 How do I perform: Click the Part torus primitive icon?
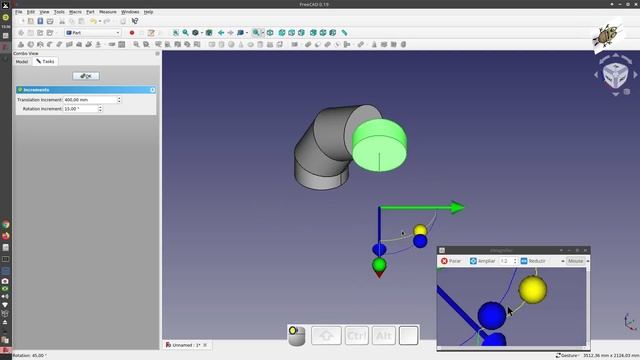pyautogui.click(x=251, y=44)
